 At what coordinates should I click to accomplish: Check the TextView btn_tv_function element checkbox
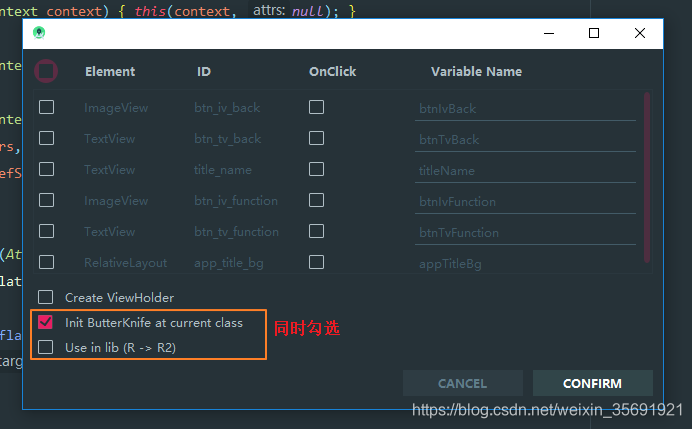point(46,231)
